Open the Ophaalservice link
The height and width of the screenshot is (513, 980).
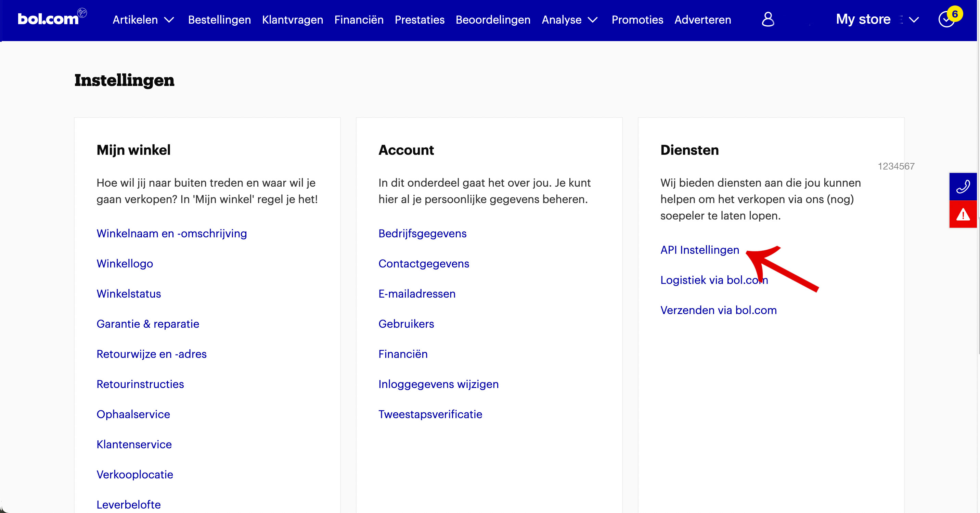[133, 414]
